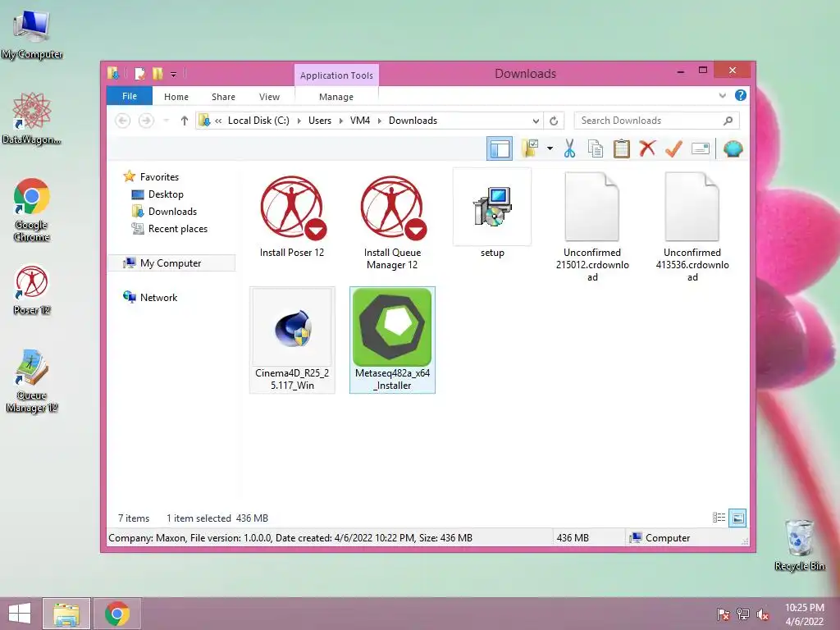Click the My Computer desktop icon
The width and height of the screenshot is (840, 630).
(32, 34)
